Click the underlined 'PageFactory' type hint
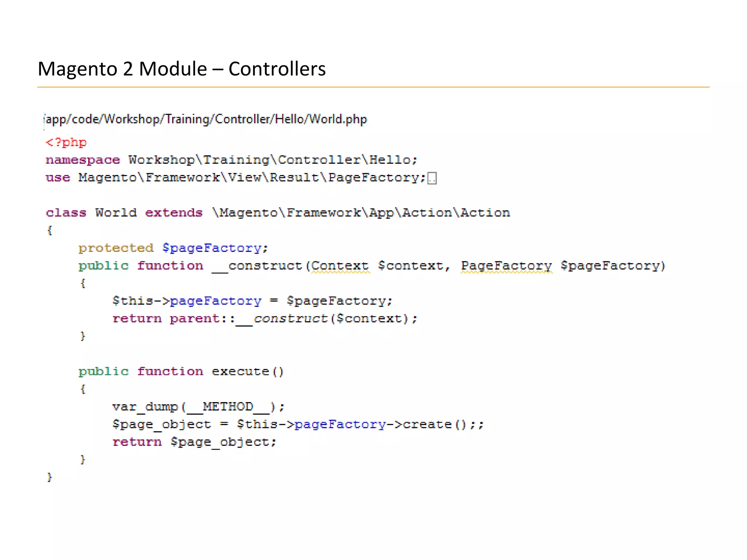This screenshot has height=560, width=747. pyautogui.click(x=506, y=266)
